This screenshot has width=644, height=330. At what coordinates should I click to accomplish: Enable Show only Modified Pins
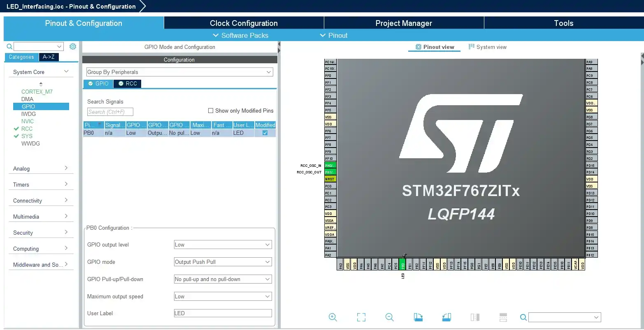click(x=211, y=111)
